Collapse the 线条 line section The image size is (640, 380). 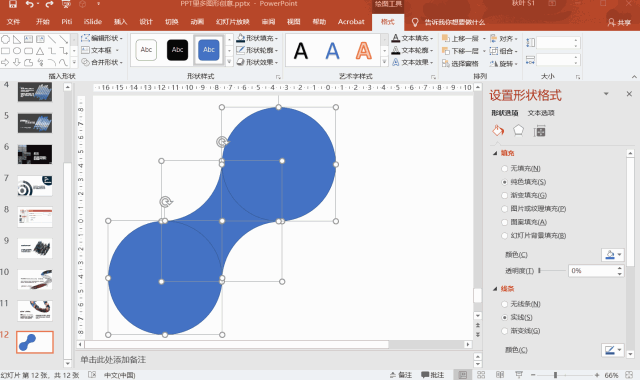point(495,289)
